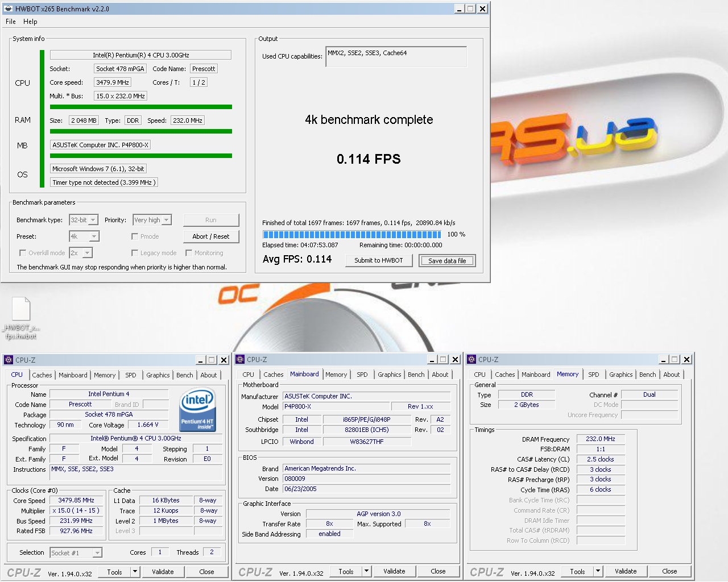Close the HWBOT x265 Benchmark window
Screen dimensions: 728x582
[482, 9]
